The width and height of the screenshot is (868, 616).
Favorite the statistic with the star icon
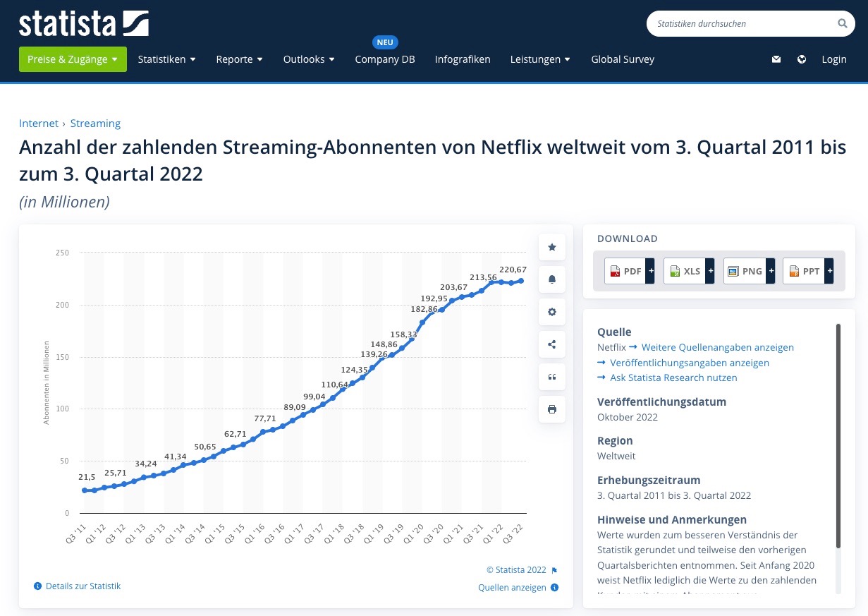552,247
